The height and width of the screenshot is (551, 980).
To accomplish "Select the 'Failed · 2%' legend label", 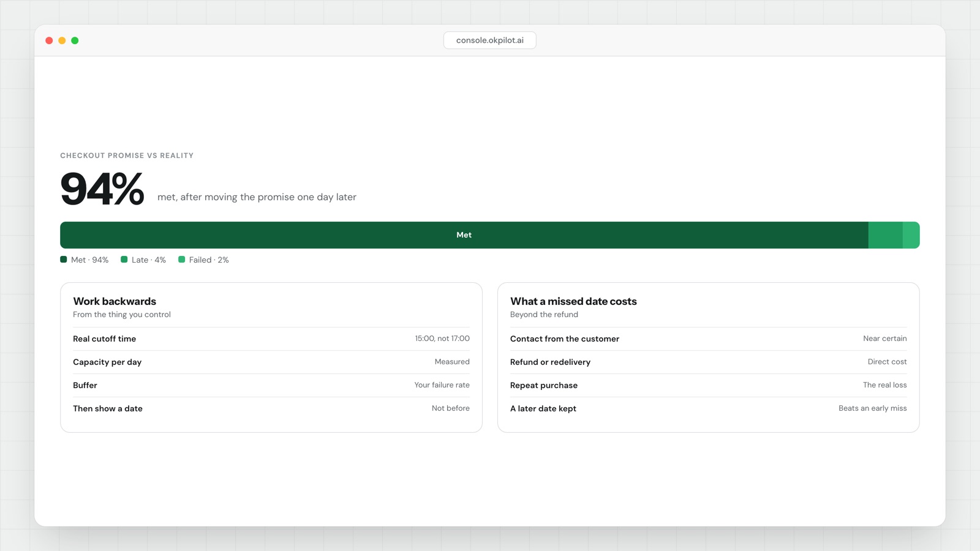I will point(209,260).
